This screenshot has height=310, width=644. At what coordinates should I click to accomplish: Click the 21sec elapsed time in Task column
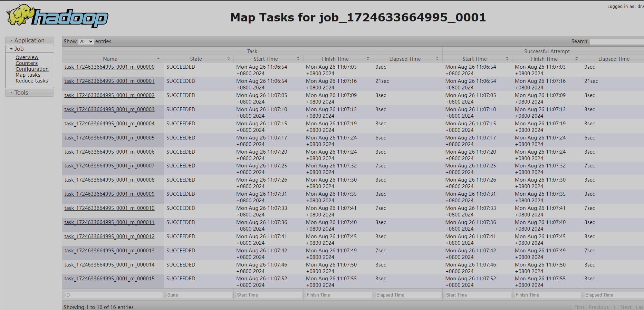click(382, 81)
